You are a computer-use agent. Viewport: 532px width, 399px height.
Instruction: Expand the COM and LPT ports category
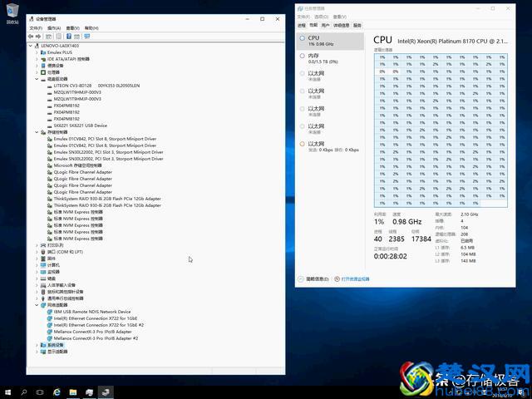[37, 252]
